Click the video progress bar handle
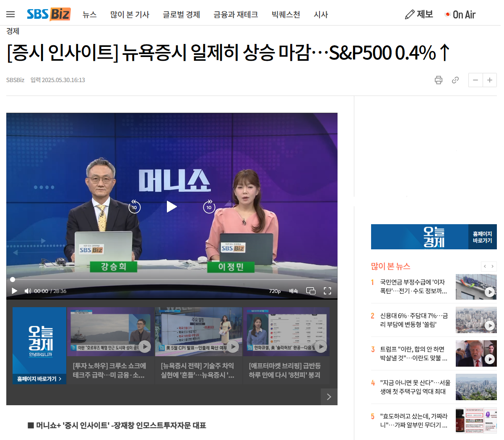Image resolution: width=504 pixels, height=440 pixels. pos(13,280)
